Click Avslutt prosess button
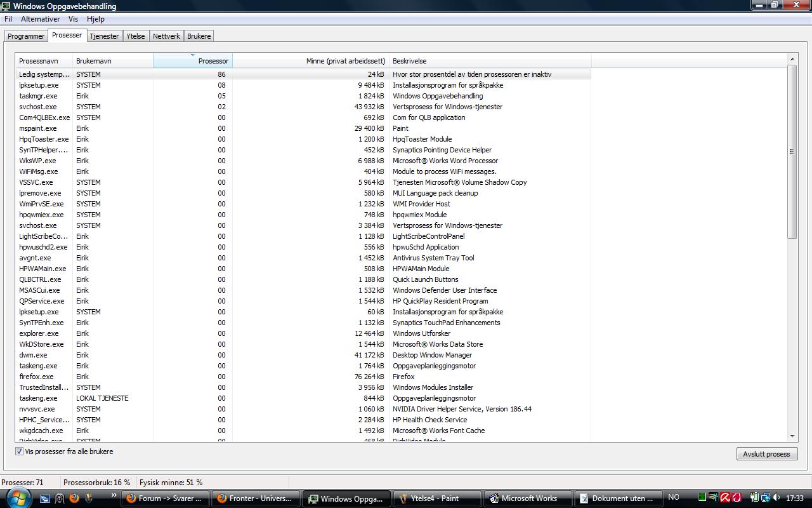 tap(766, 454)
